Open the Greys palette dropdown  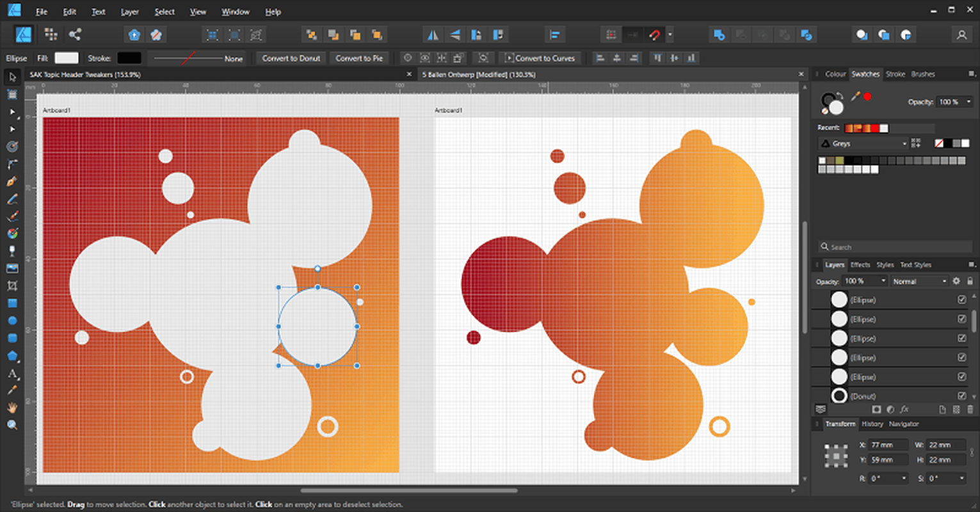864,143
